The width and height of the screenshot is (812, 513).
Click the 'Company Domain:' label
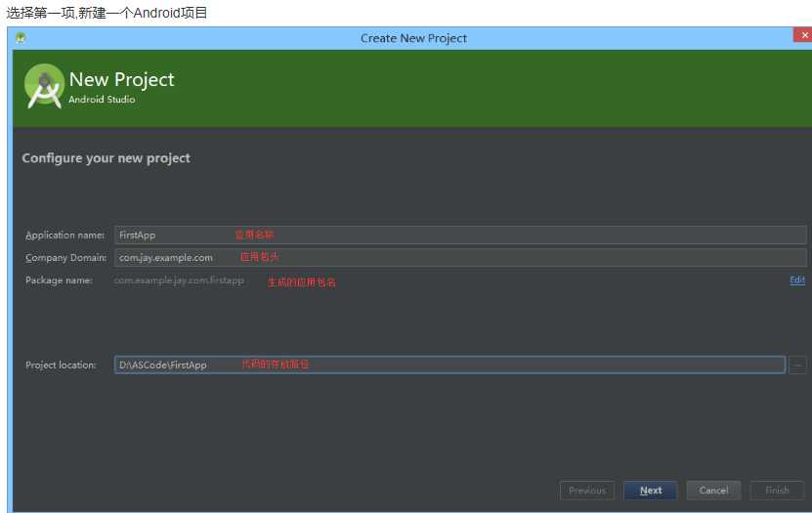click(65, 257)
